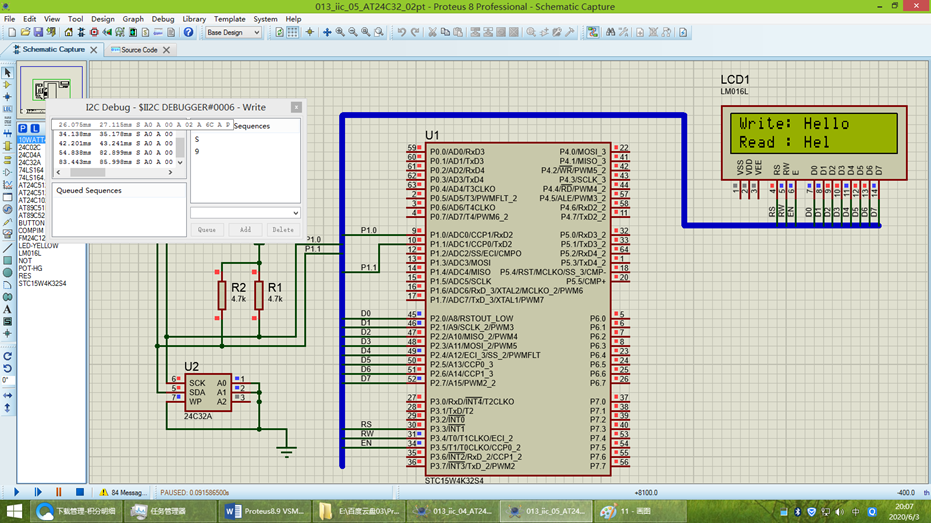The width and height of the screenshot is (931, 524).
Task: Click the Save Project toolbar icon
Action: point(38,33)
